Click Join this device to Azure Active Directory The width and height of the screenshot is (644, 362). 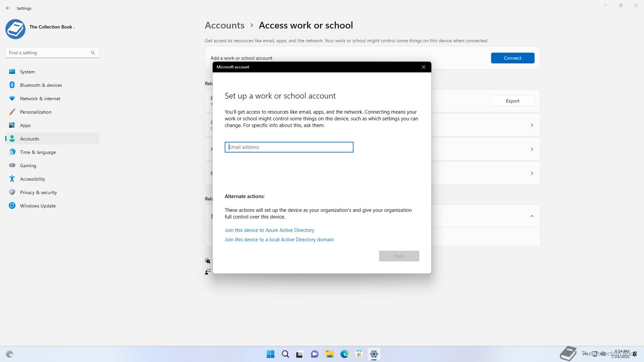pyautogui.click(x=269, y=230)
